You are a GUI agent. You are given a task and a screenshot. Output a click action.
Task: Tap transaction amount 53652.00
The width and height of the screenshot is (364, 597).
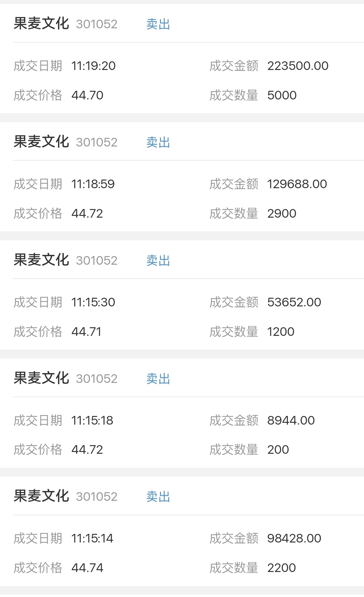pyautogui.click(x=294, y=302)
